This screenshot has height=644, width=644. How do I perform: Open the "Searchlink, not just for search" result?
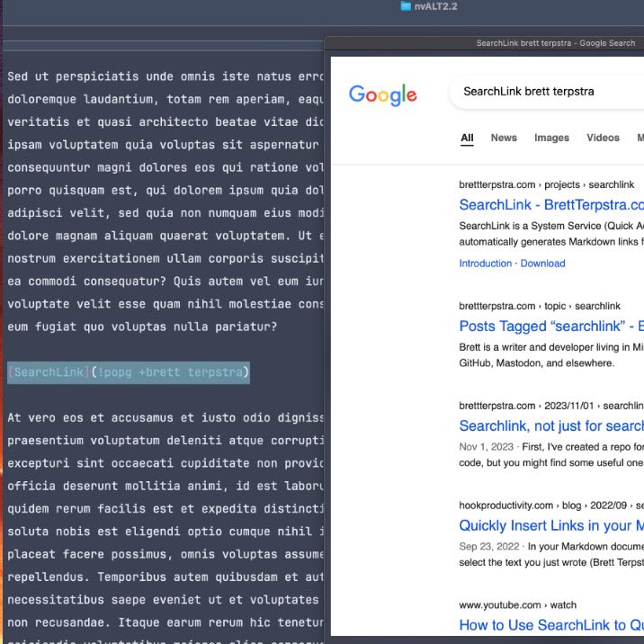point(550,425)
